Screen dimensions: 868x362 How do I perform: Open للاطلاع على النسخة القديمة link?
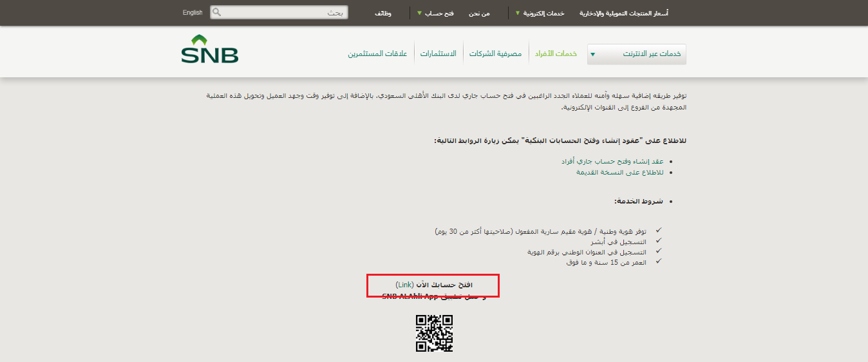coord(619,173)
